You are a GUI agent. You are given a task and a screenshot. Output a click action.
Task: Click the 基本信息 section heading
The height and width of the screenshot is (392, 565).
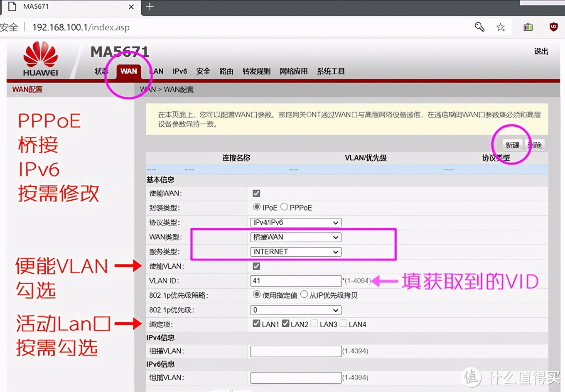[160, 180]
